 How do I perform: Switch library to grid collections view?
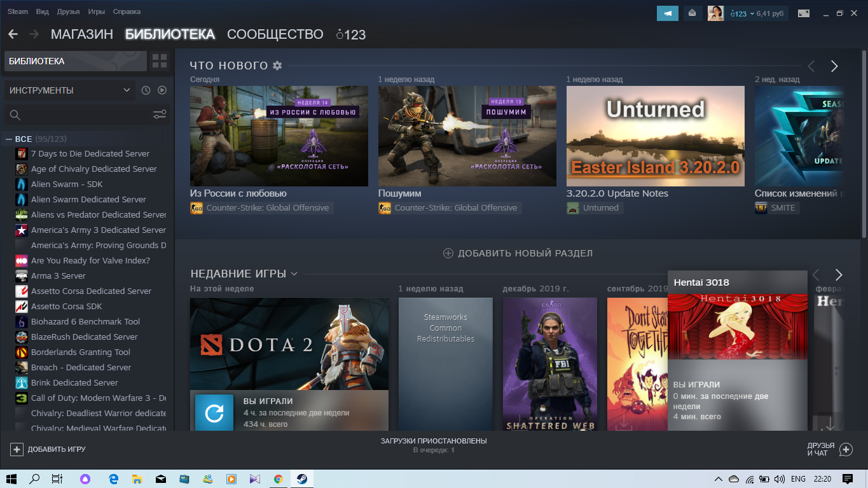click(160, 61)
